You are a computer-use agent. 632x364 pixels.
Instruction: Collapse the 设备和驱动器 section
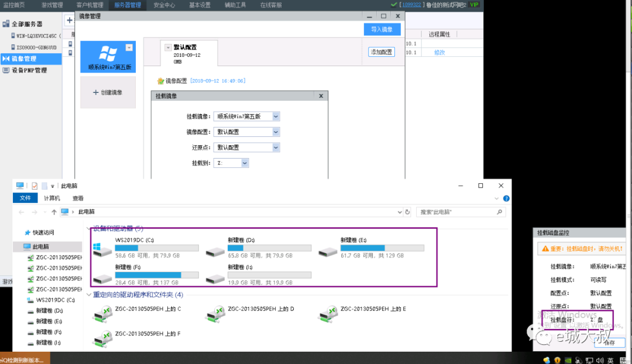[89, 228]
